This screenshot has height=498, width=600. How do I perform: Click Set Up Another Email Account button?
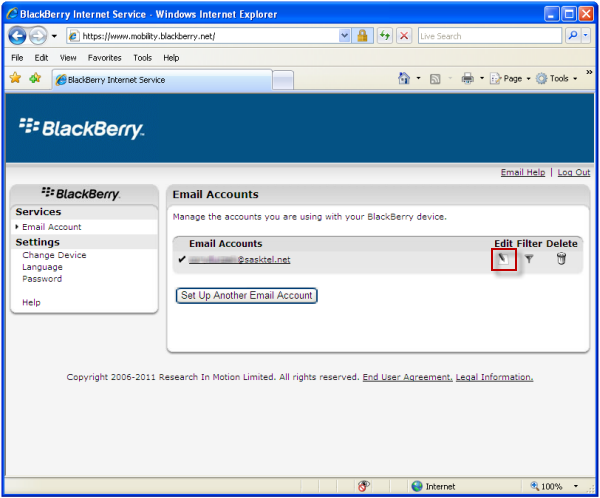[x=246, y=296]
